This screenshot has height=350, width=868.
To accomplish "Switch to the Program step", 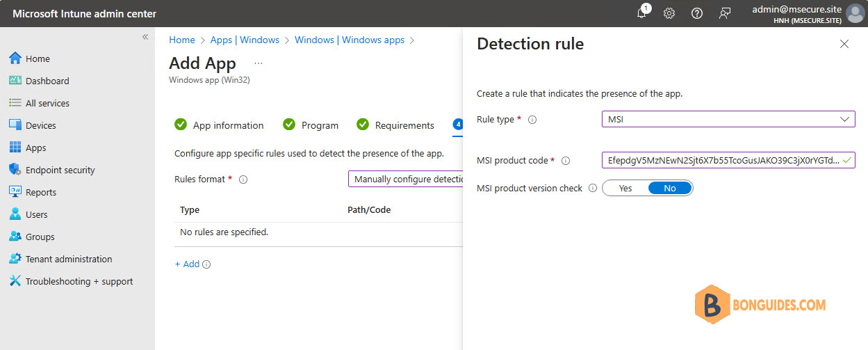I will point(311,125).
